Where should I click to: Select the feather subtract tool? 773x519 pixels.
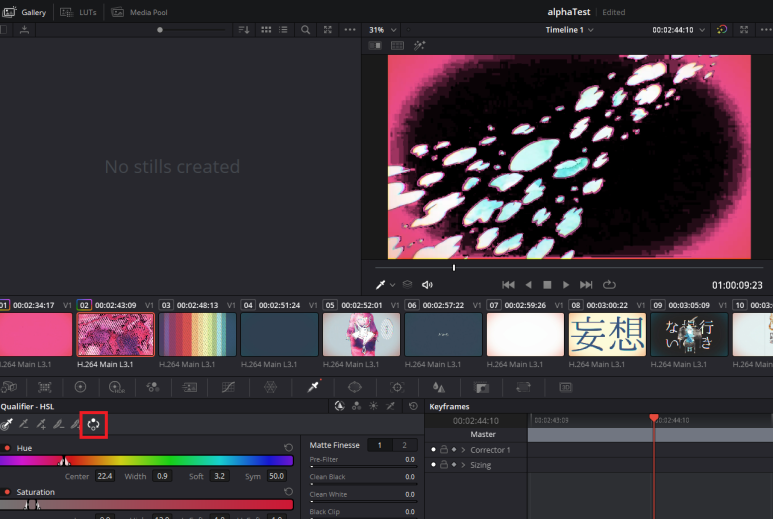[x=59, y=424]
